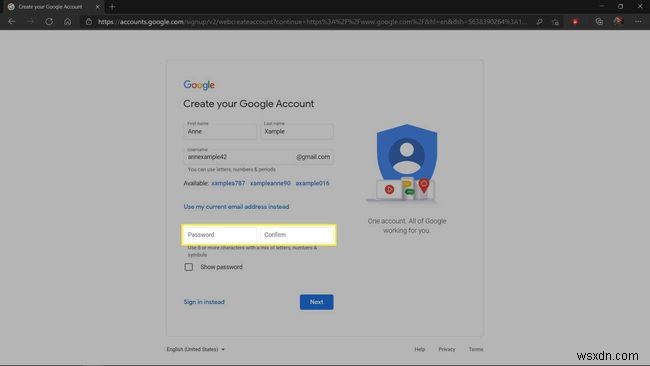View site info via the lock icon
Viewport: 650px width, 366px height.
pos(89,22)
